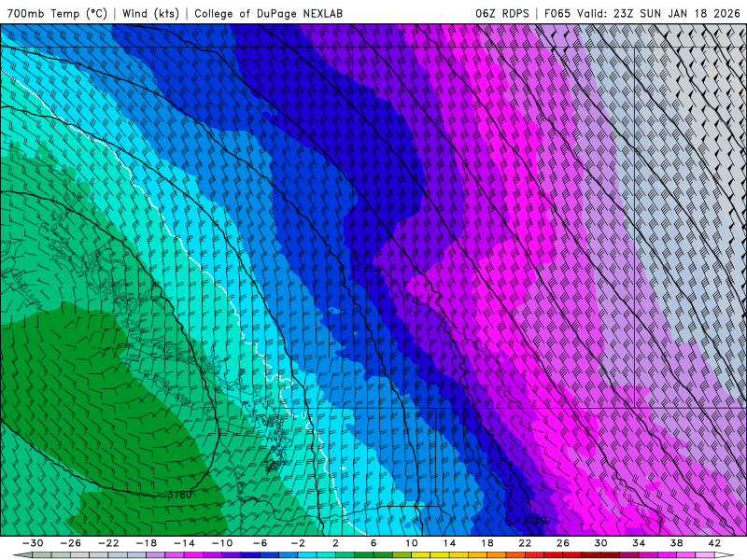Click the "34" colorbar tick label
Screen dimensions: 747x560
pos(639,543)
